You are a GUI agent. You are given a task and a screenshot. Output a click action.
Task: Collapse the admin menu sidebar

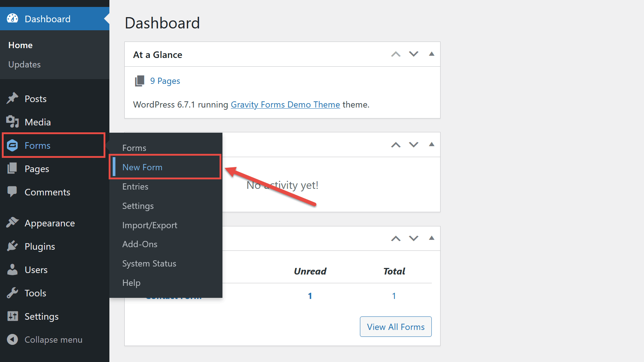pyautogui.click(x=44, y=339)
